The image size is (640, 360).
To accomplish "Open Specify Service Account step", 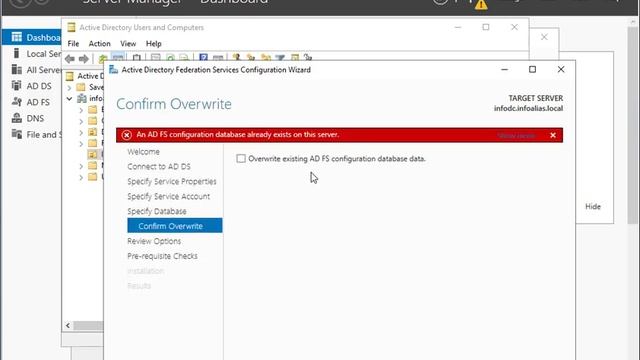I will click(x=169, y=196).
